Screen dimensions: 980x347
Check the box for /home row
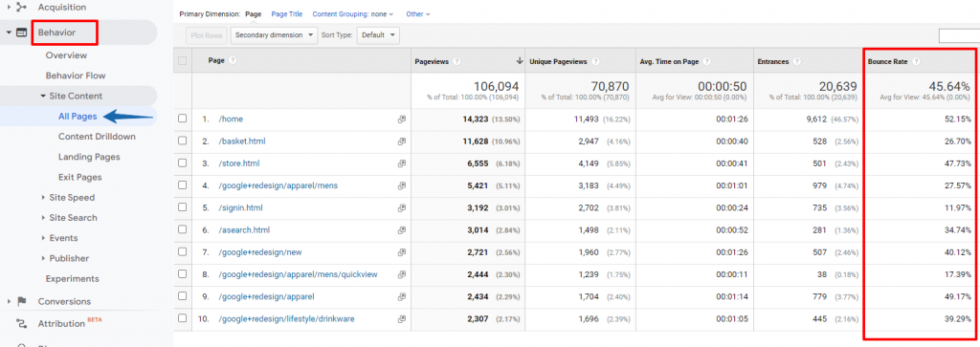point(183,119)
